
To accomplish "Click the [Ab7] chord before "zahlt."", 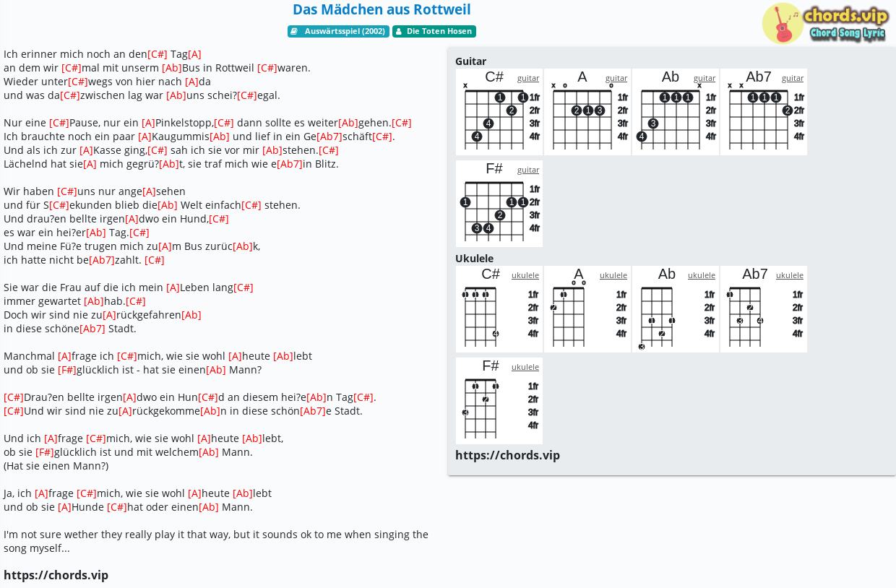I will pyautogui.click(x=102, y=260).
